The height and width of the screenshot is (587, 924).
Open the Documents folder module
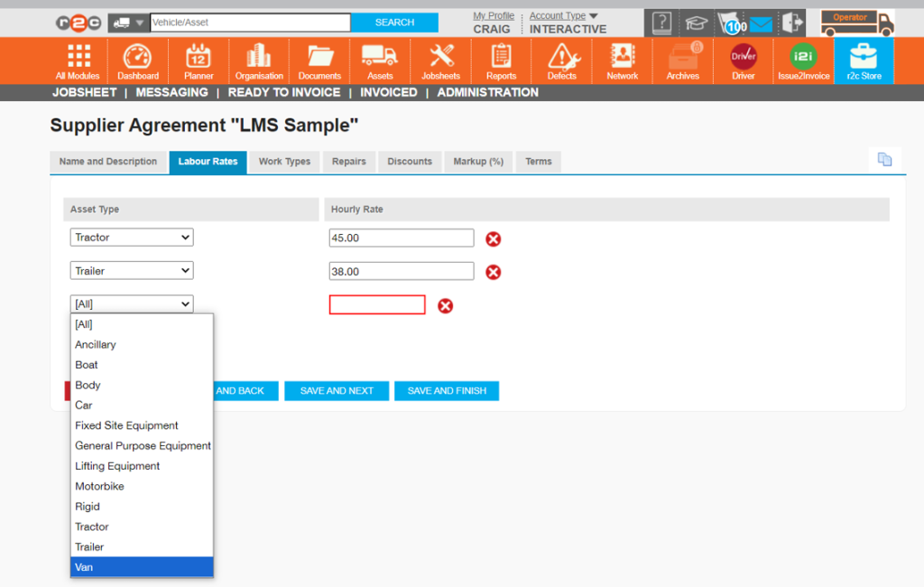(319, 61)
